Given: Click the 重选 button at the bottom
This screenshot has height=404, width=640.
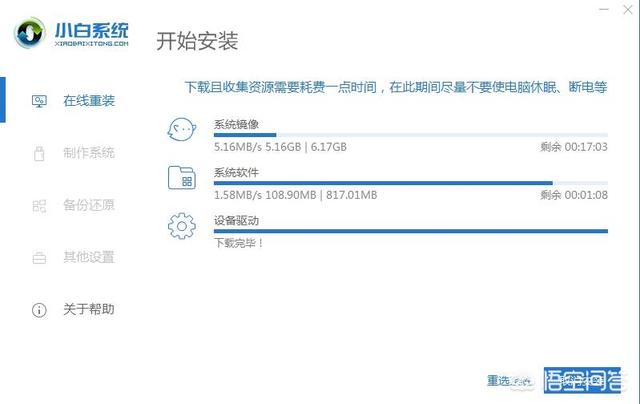Looking at the screenshot, I should tap(509, 381).
